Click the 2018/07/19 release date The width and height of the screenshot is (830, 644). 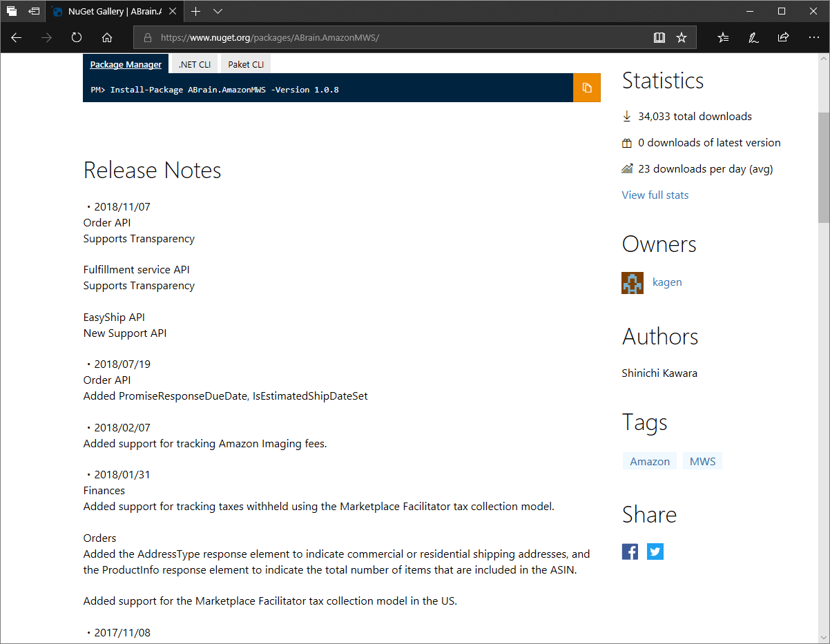click(122, 364)
